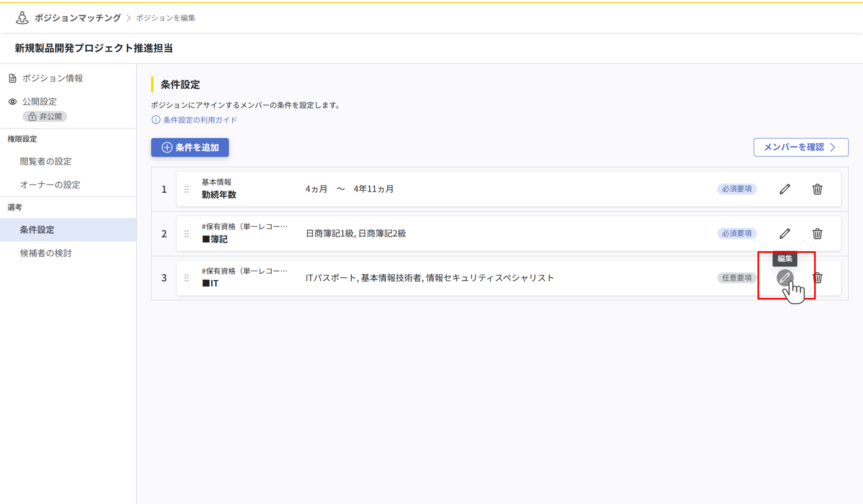863x504 pixels.
Task: Click the ■簿記 condition label
Action: coord(215,239)
